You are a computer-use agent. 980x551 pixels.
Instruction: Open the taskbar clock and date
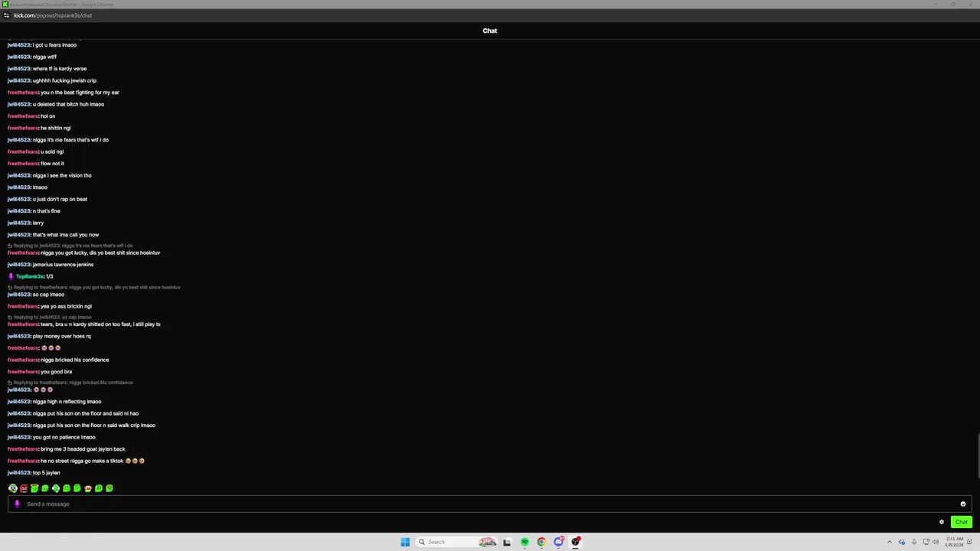click(x=954, y=542)
